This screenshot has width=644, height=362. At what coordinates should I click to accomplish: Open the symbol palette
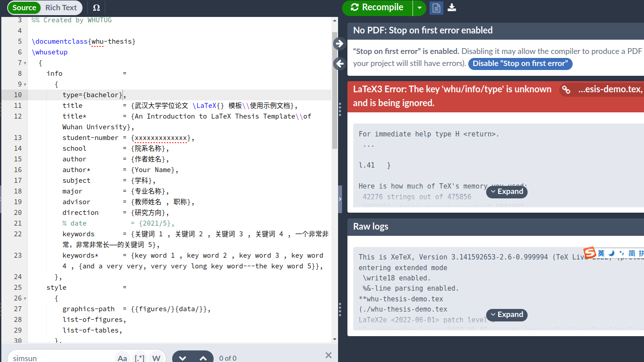coord(96,8)
